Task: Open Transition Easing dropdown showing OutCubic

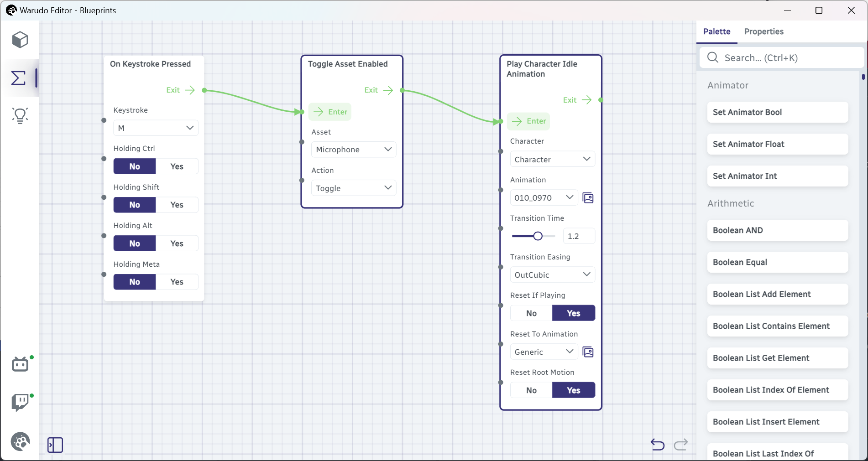Action: click(x=553, y=275)
